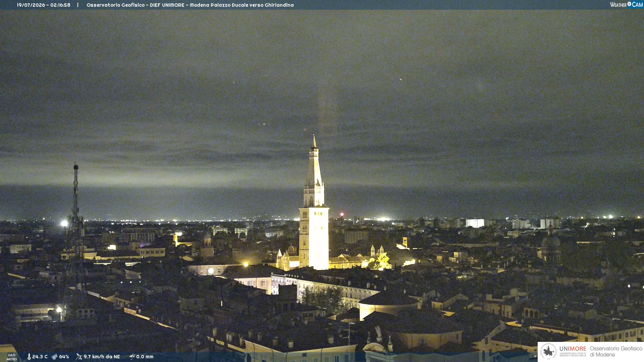Viewport: 644px width, 362px height.
Task: Click the 24.3 C temperature value
Action: point(40,357)
